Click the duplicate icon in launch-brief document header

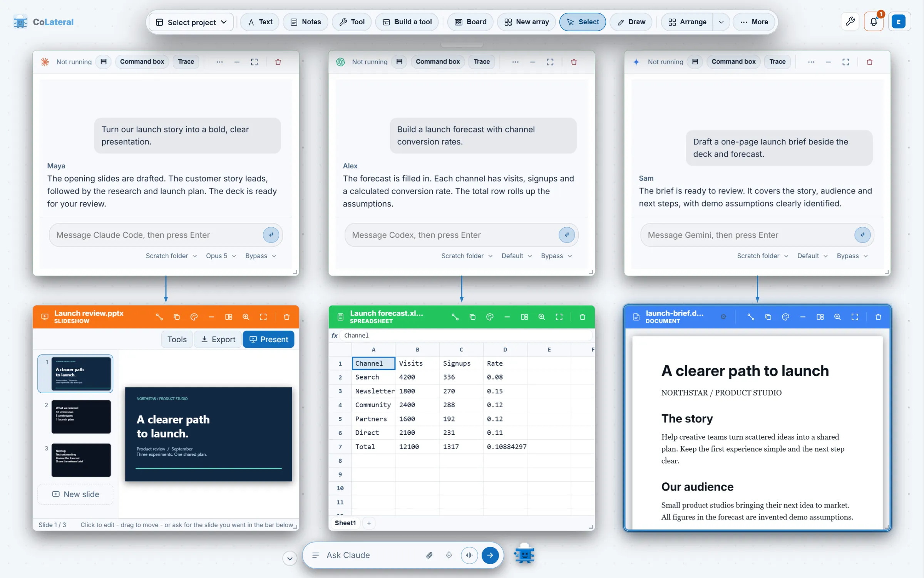tap(768, 317)
